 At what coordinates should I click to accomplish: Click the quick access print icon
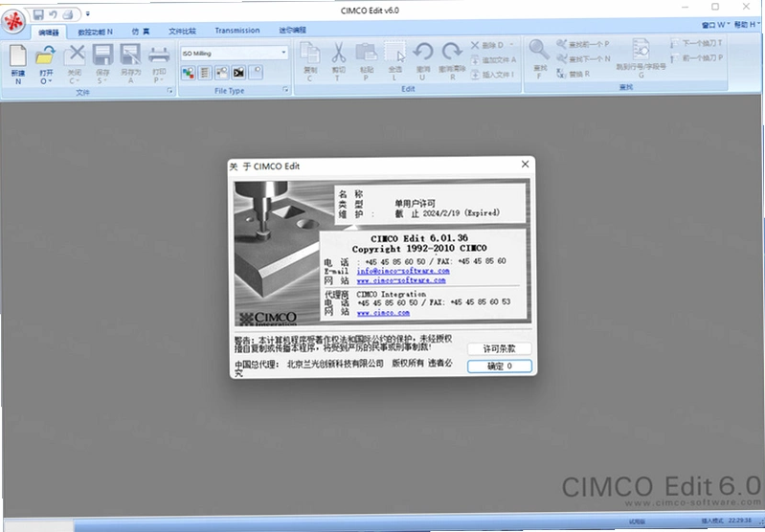tap(68, 14)
